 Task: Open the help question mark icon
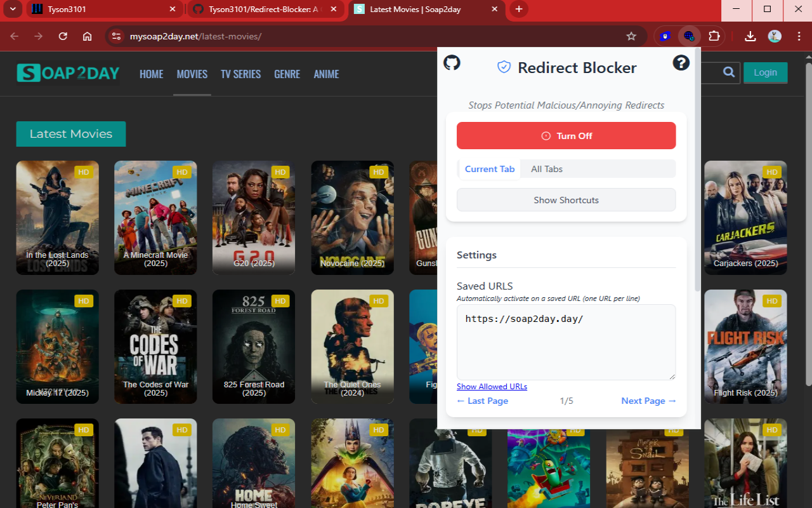(681, 63)
